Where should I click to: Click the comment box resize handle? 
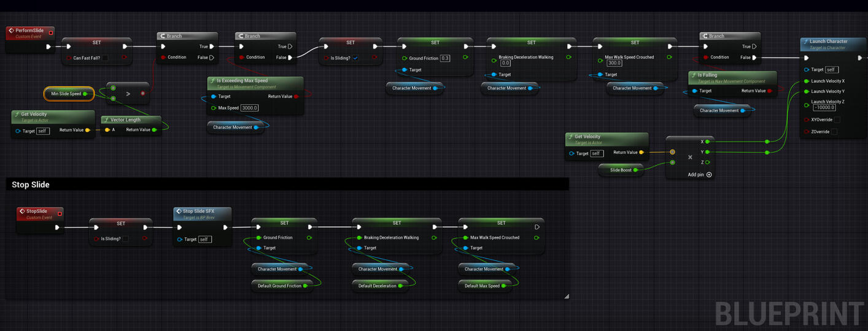tap(566, 297)
